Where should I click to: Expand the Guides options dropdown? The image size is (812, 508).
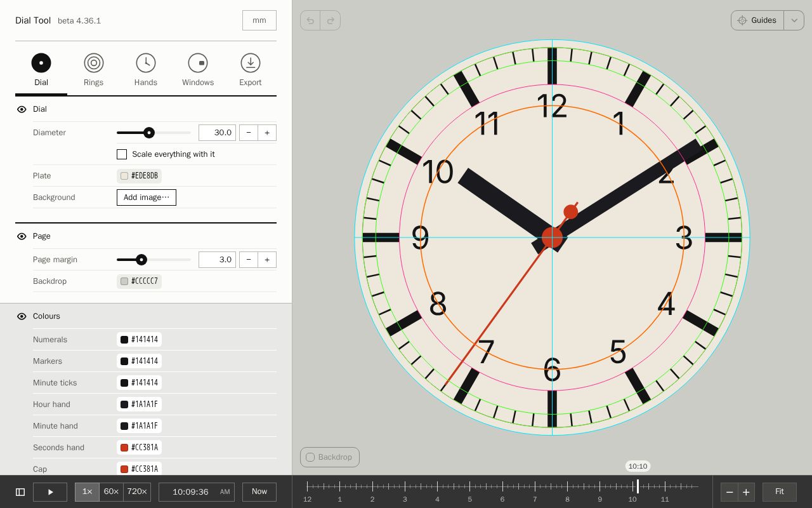[794, 20]
